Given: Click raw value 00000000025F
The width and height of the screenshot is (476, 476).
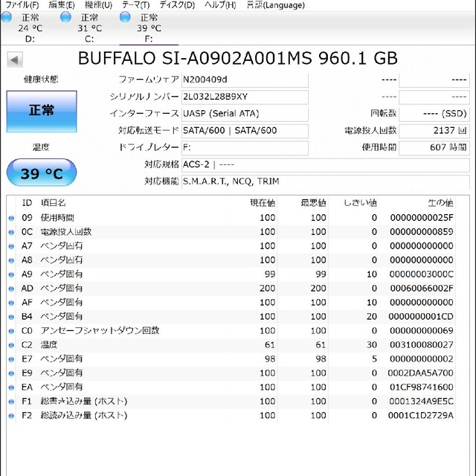Looking at the screenshot, I should [x=422, y=218].
